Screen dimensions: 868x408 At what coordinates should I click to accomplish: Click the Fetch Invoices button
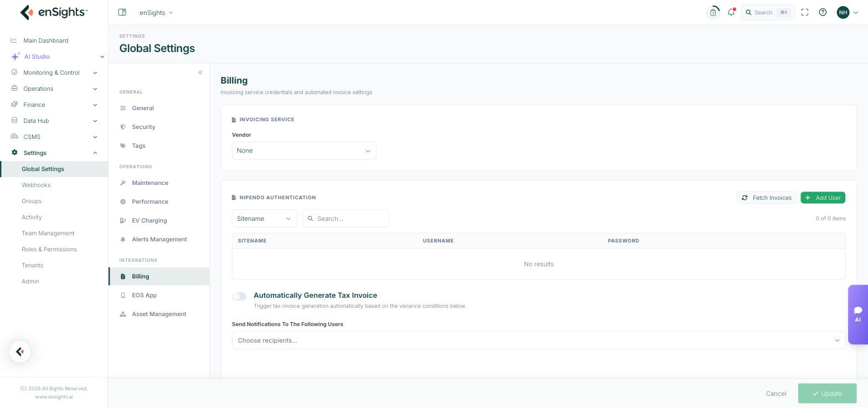click(x=767, y=198)
